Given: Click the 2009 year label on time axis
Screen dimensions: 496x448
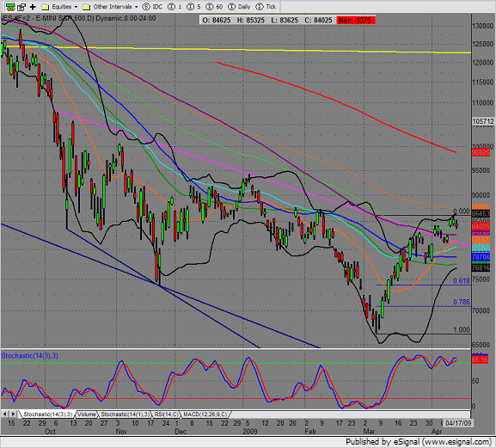Looking at the screenshot, I should tap(250, 432).
